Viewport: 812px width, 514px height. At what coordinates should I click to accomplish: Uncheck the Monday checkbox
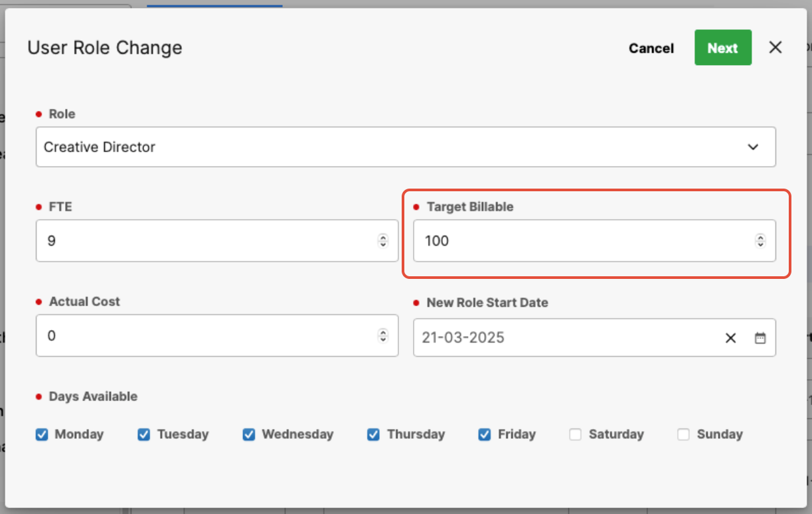42,434
